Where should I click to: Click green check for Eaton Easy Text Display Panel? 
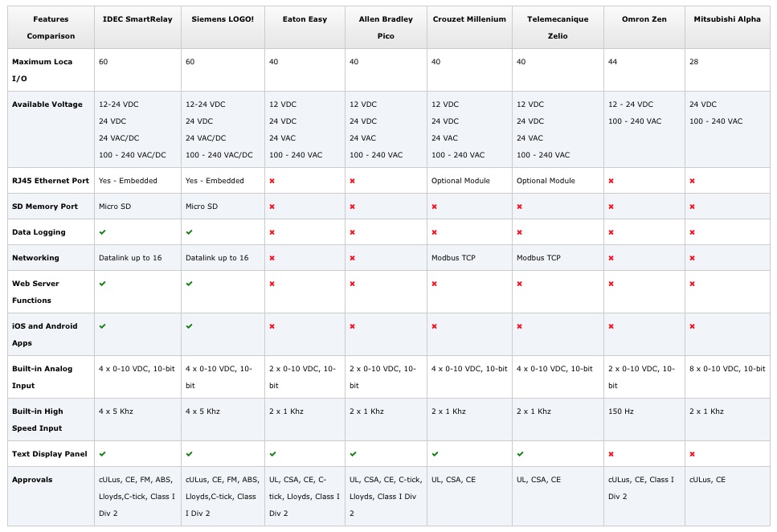[x=273, y=454]
